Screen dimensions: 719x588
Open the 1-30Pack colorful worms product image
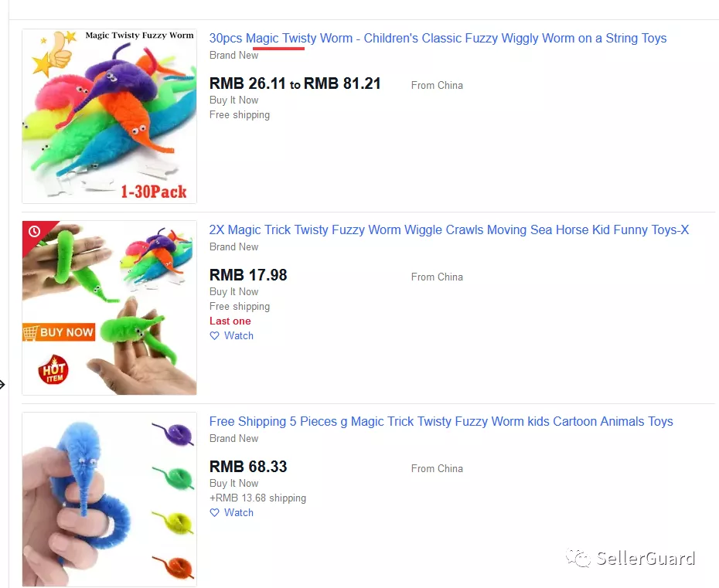pos(109,116)
